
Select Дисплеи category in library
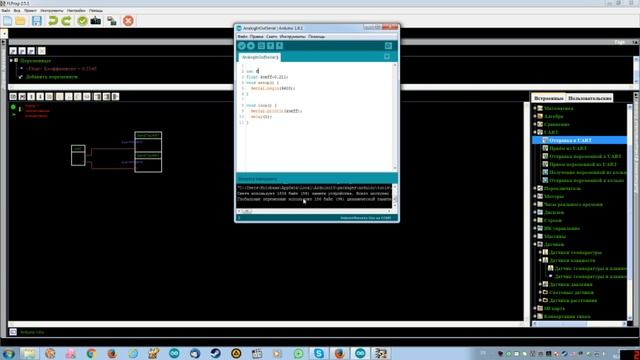(x=554, y=212)
